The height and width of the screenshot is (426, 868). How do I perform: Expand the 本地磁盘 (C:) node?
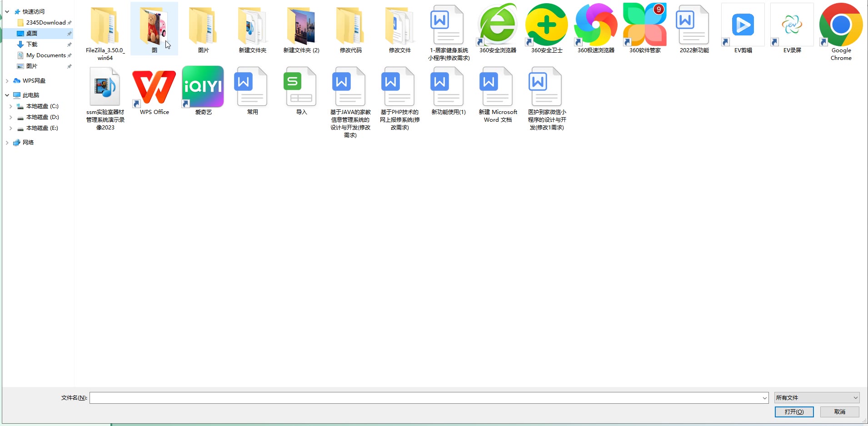tap(11, 106)
